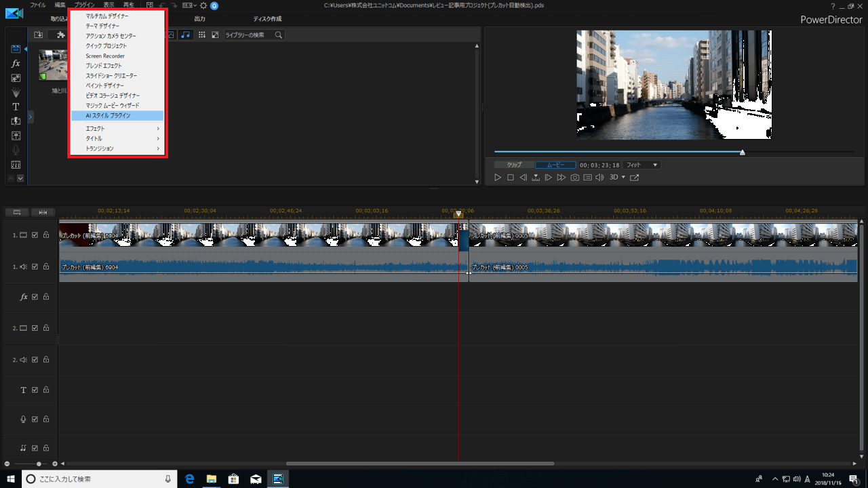The width and height of the screenshot is (868, 488).
Task: Toggle lock on the music track
Action: click(46, 448)
